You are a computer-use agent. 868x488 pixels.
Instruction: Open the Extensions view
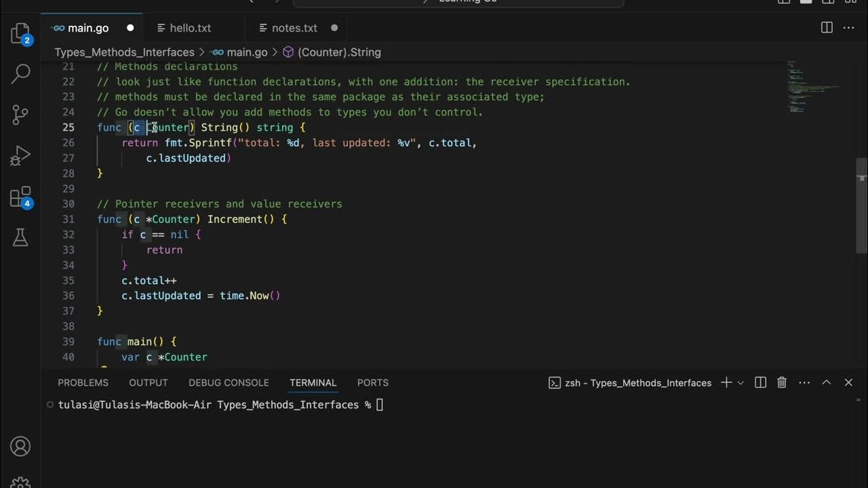pos(20,197)
